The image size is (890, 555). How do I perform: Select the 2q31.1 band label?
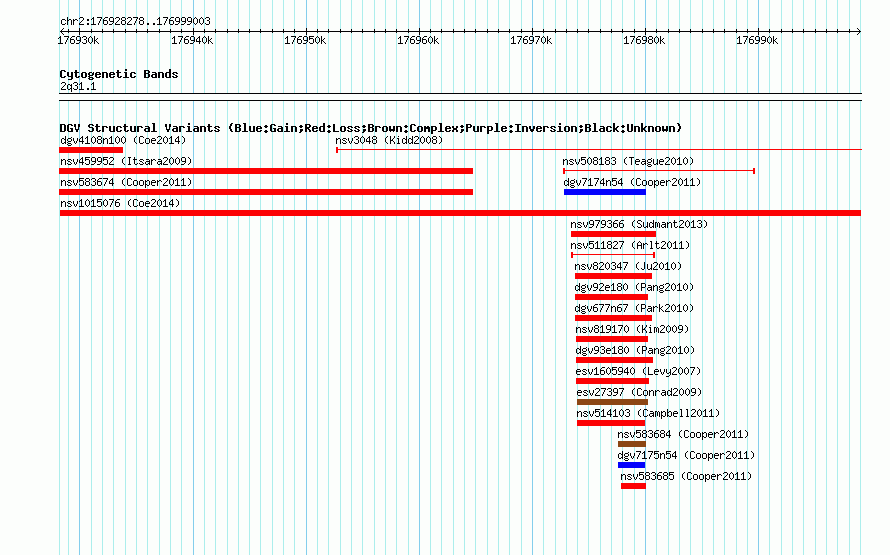point(78,86)
